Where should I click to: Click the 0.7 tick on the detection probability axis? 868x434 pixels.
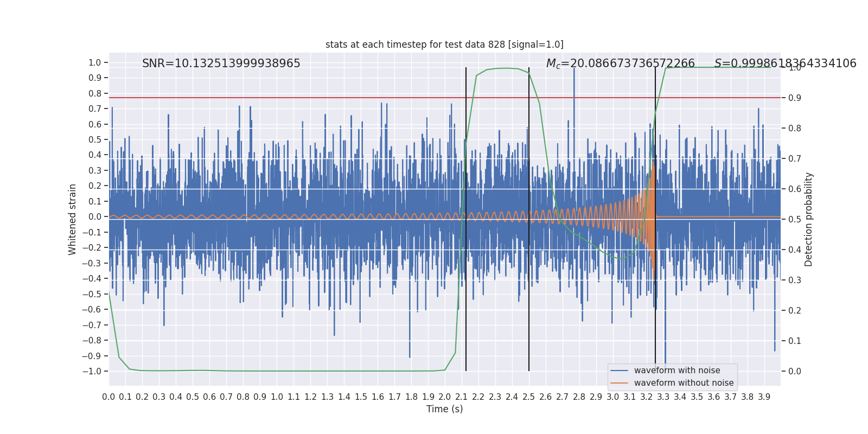click(795, 158)
